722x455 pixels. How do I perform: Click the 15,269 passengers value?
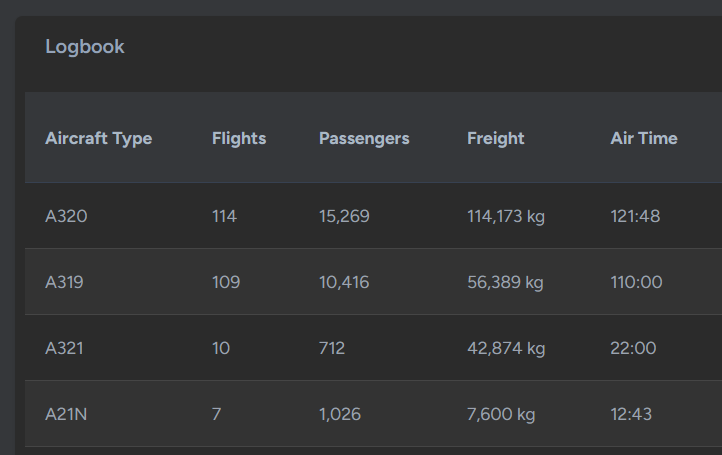point(344,216)
